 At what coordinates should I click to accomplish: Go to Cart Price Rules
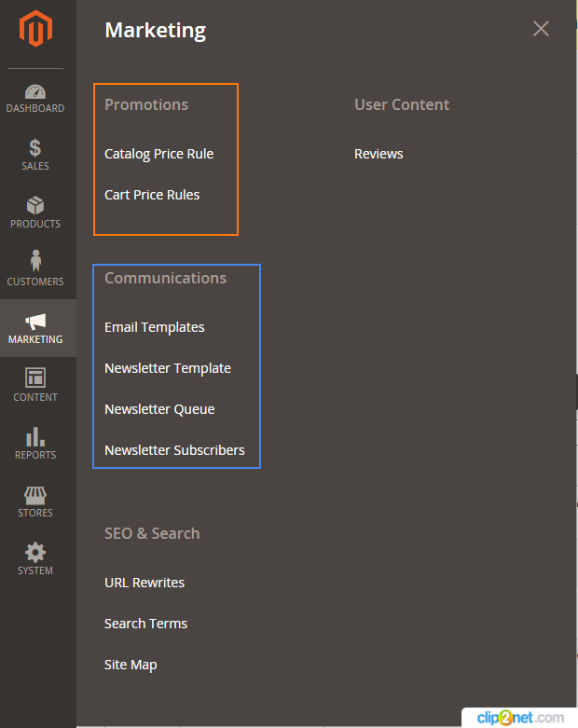tap(152, 195)
